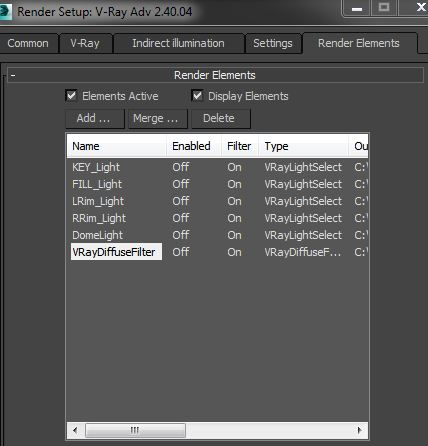Click the Filter column header
Screen dimensions: 428x446
pyautogui.click(x=240, y=146)
